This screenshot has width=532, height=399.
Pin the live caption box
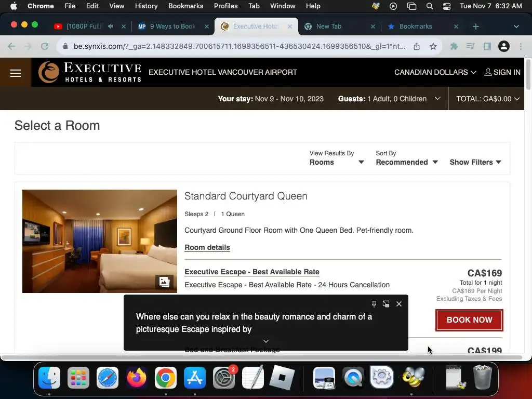click(x=374, y=303)
